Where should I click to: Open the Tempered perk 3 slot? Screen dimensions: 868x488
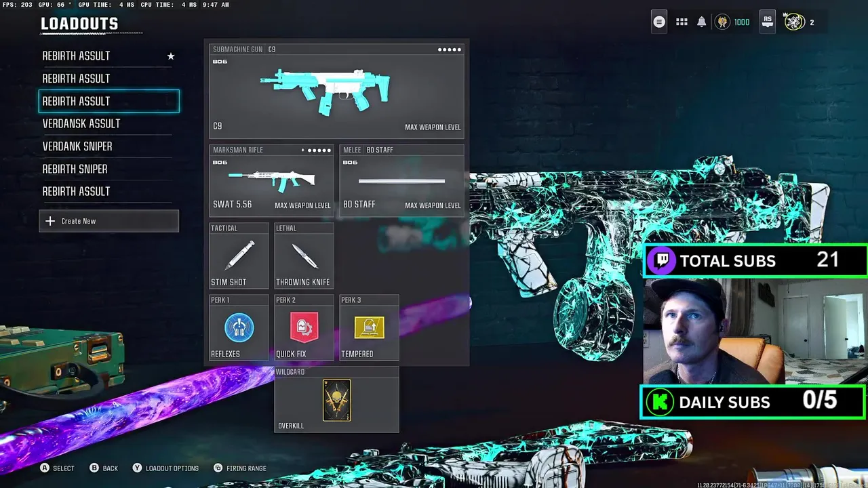[369, 327]
